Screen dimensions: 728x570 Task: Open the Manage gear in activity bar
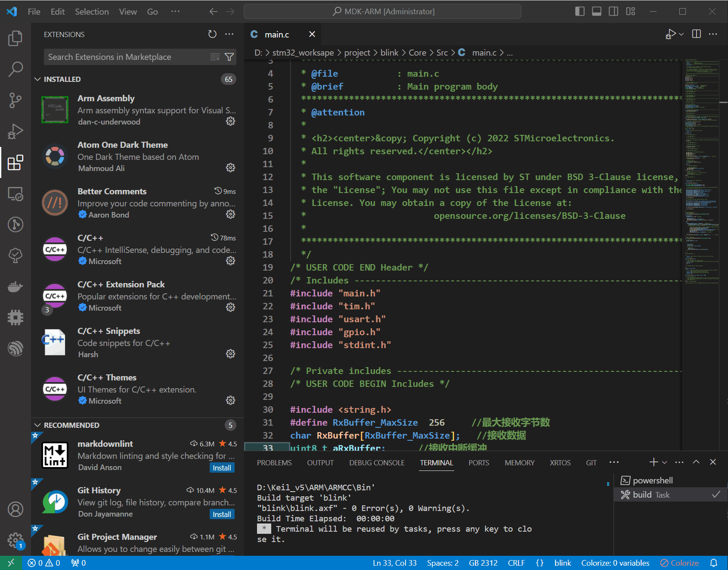(15, 540)
